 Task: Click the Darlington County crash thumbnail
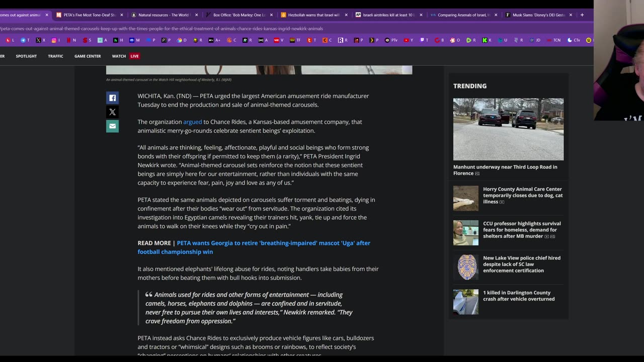pyautogui.click(x=466, y=302)
